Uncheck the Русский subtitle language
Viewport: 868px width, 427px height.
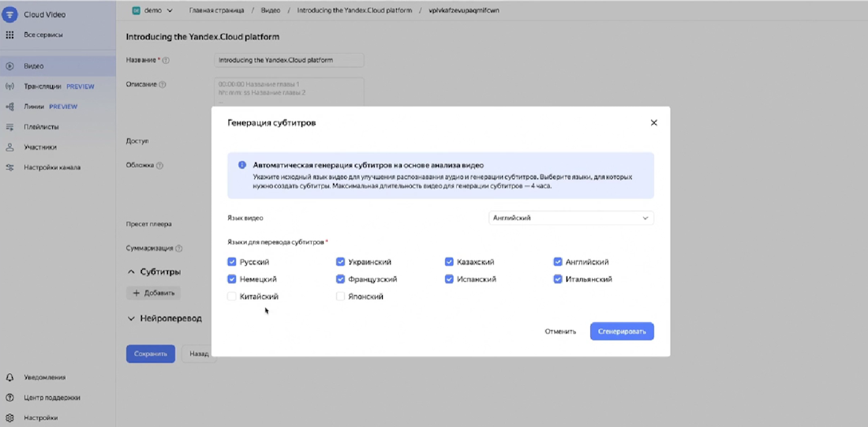tap(232, 262)
